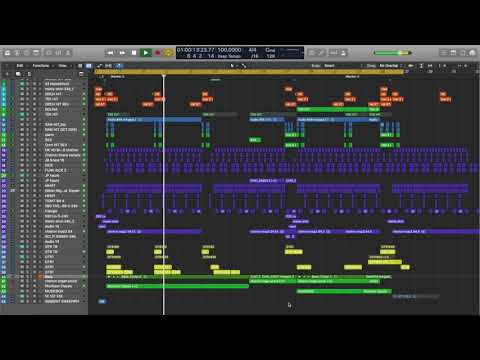The width and height of the screenshot is (480, 360).
Task: Select the MUSICBOX track
Action: tap(54, 291)
